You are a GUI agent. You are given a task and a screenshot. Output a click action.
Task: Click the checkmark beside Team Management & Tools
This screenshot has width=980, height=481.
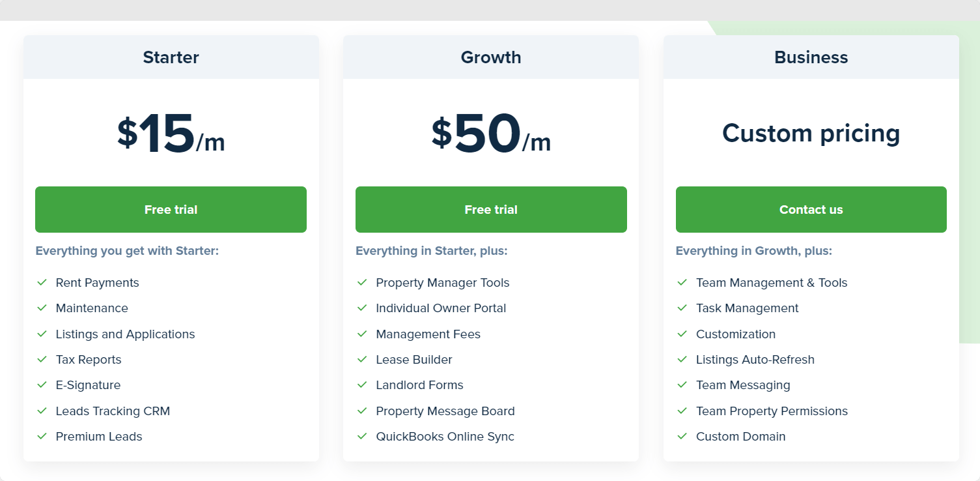click(682, 282)
